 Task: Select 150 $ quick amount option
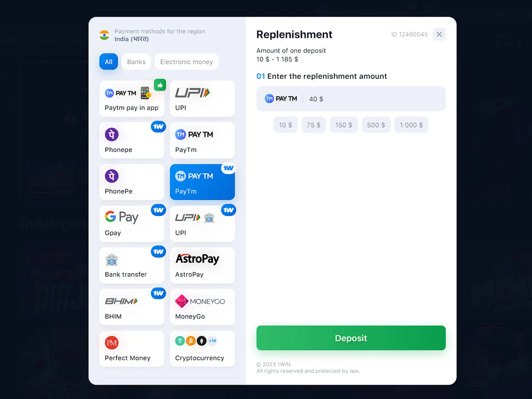tap(343, 125)
